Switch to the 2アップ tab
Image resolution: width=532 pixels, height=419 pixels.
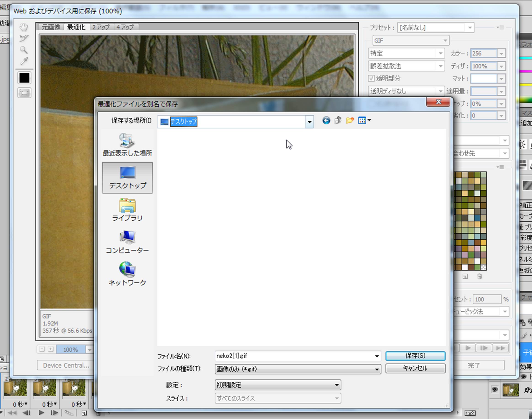(x=101, y=27)
